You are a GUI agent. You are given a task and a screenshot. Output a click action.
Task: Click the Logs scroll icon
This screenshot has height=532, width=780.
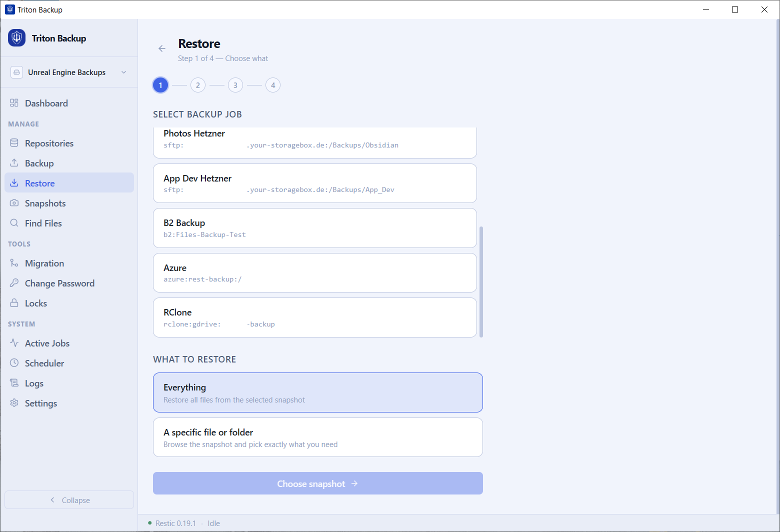click(14, 383)
